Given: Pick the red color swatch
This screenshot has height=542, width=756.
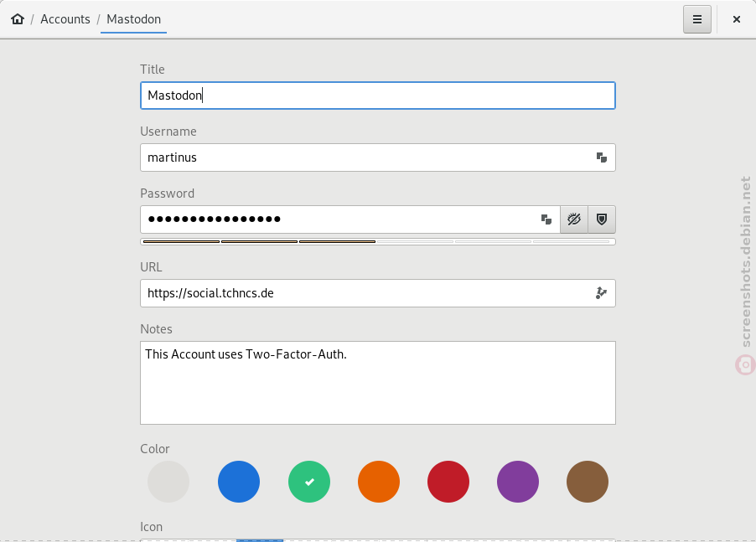Looking at the screenshot, I should click(x=448, y=482).
